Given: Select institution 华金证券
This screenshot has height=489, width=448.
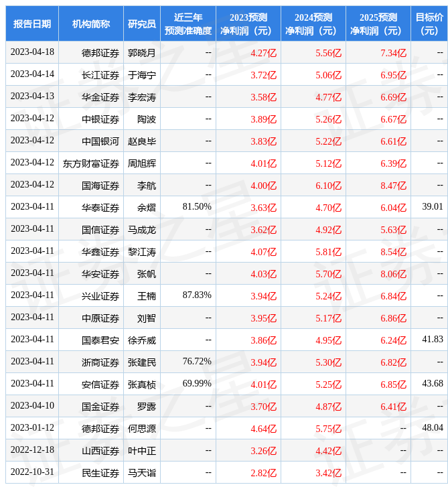Looking at the screenshot, I should tap(100, 97).
